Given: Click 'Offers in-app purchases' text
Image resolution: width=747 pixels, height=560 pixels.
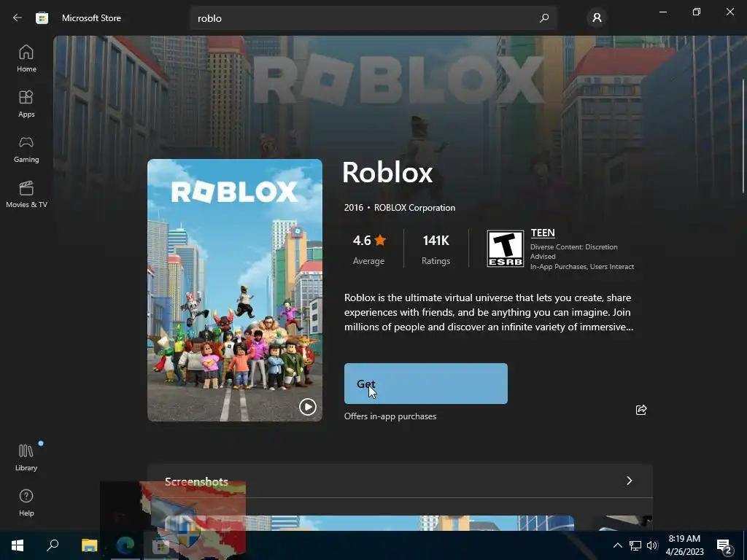Looking at the screenshot, I should pyautogui.click(x=390, y=416).
